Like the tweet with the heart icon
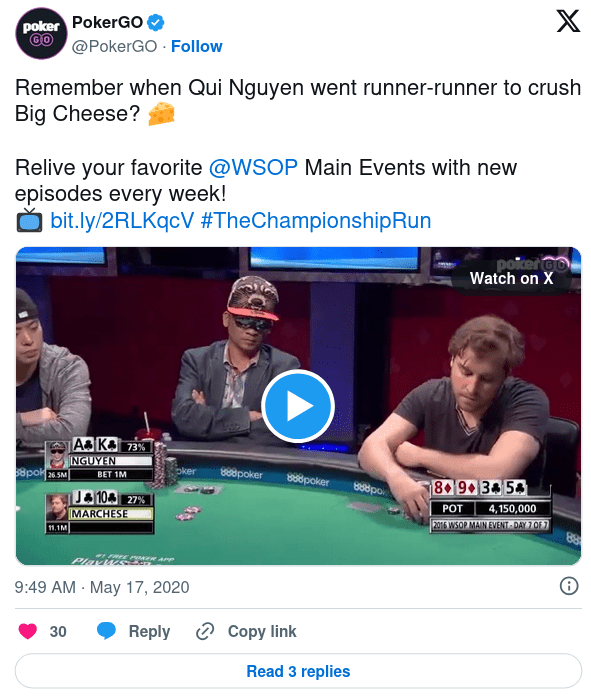 pos(28,631)
